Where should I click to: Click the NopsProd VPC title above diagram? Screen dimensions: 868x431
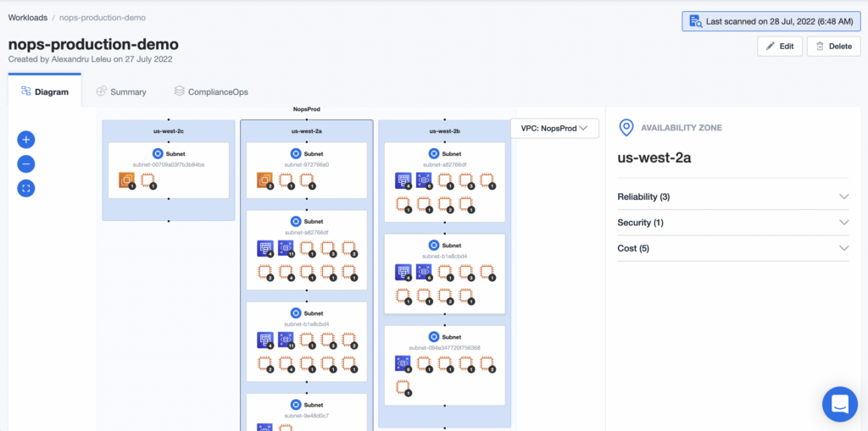[x=307, y=109]
